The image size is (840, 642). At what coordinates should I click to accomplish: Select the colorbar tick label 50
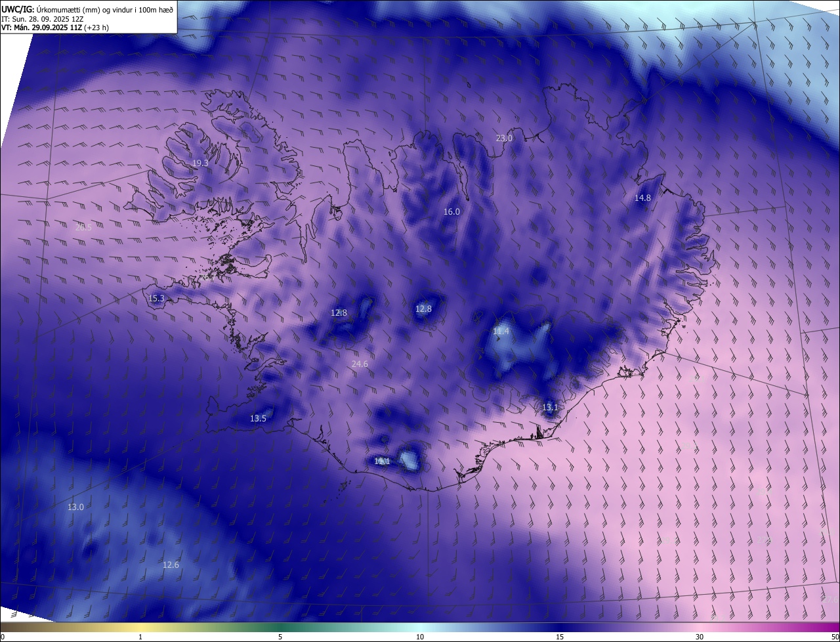click(x=835, y=637)
